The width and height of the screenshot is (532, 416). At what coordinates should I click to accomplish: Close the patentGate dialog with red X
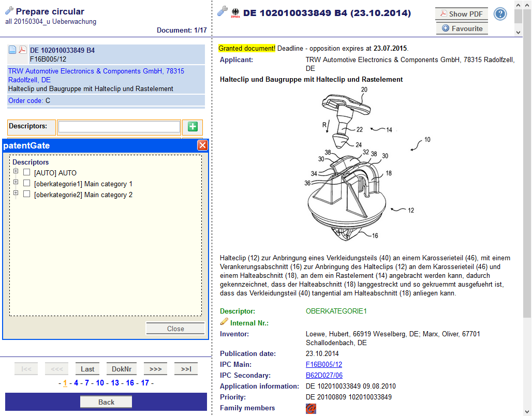[202, 145]
